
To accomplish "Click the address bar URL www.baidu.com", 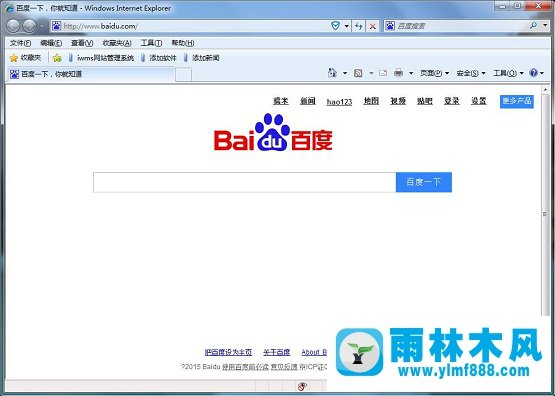I will [x=101, y=26].
